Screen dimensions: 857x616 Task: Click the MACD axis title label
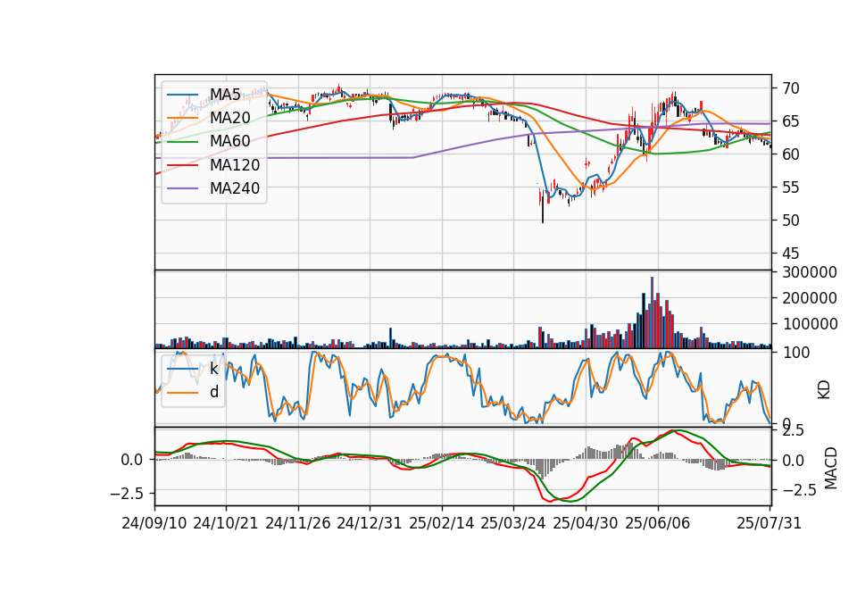click(831, 468)
